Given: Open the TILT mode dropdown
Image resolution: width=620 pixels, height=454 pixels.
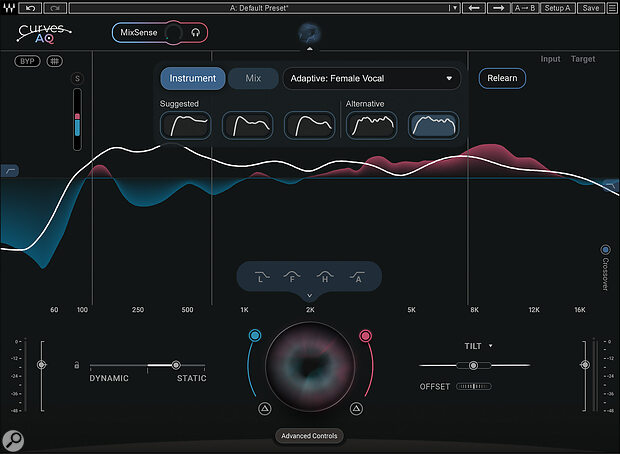Looking at the screenshot, I should coord(478,345).
